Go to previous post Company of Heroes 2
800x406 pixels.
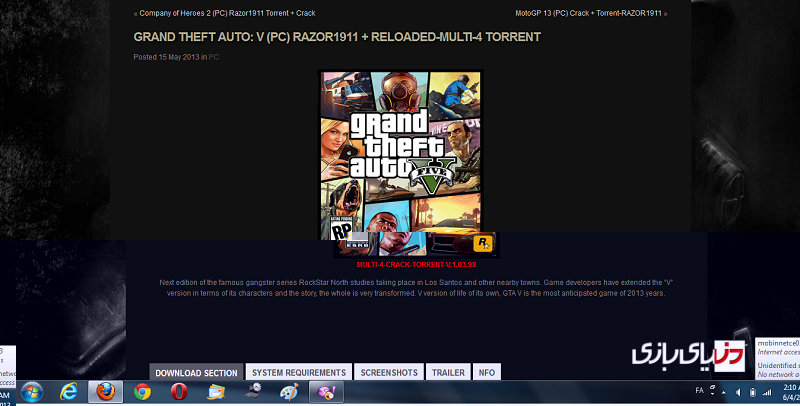tap(227, 13)
